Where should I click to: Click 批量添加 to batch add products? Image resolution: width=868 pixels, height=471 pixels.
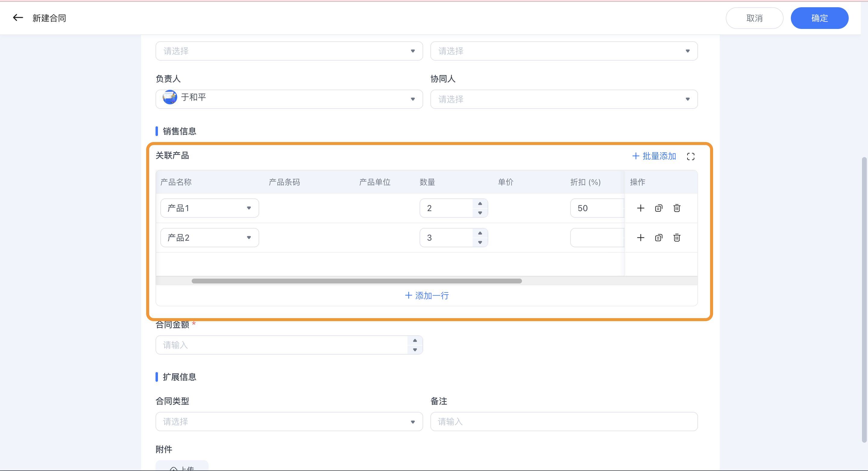(x=654, y=156)
